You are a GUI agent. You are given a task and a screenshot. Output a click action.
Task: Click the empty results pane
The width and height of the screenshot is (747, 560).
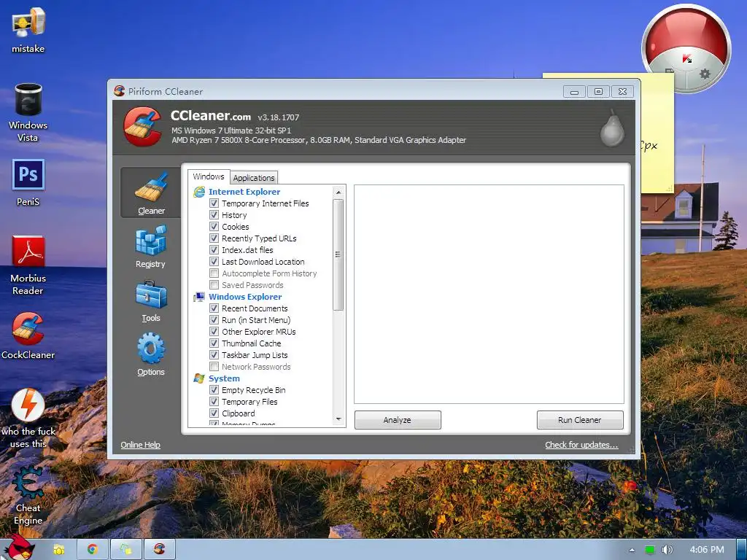[x=489, y=295]
